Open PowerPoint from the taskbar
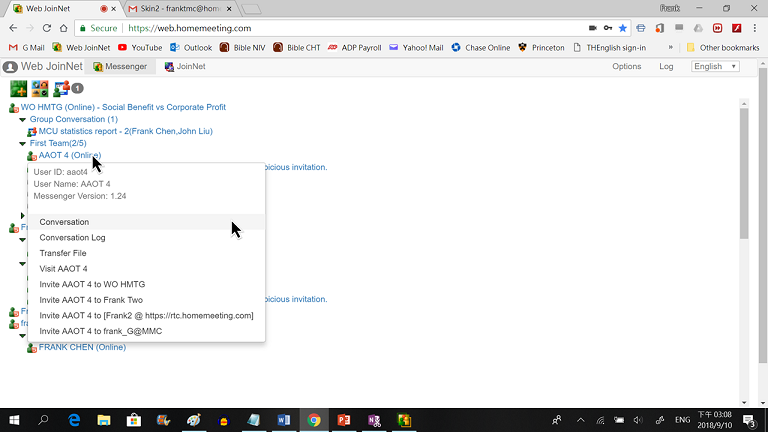 342,420
